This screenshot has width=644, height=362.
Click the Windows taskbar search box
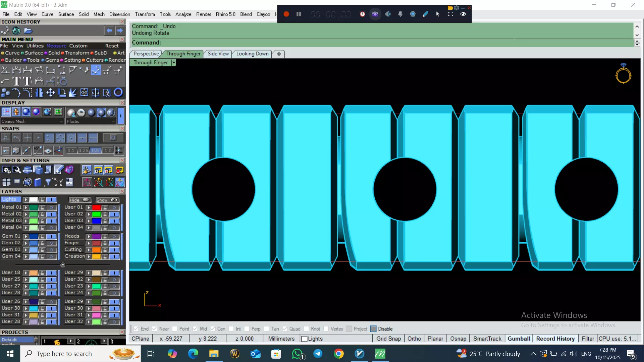(64, 354)
